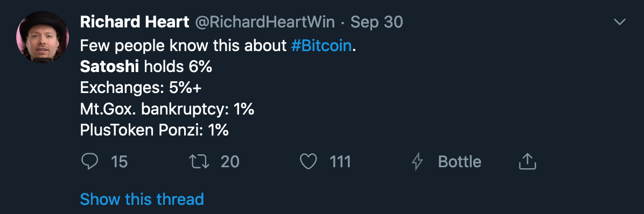Click the reply count 15
644x214 pixels.
pos(120,162)
